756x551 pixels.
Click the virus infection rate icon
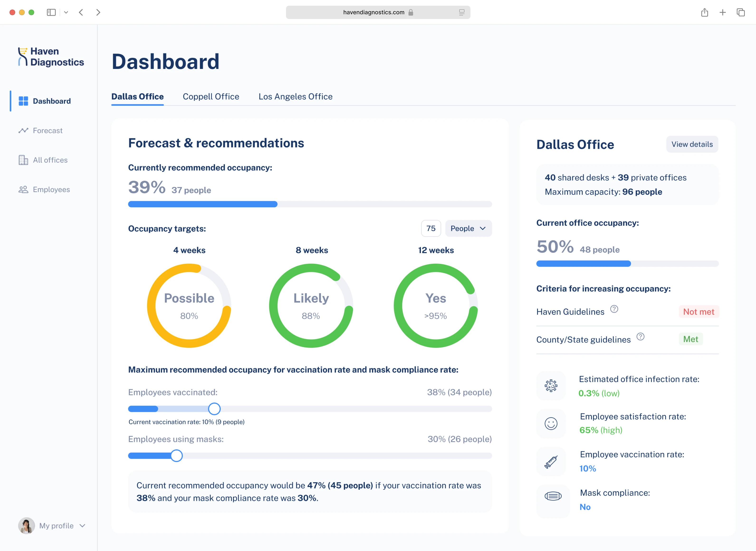point(551,386)
